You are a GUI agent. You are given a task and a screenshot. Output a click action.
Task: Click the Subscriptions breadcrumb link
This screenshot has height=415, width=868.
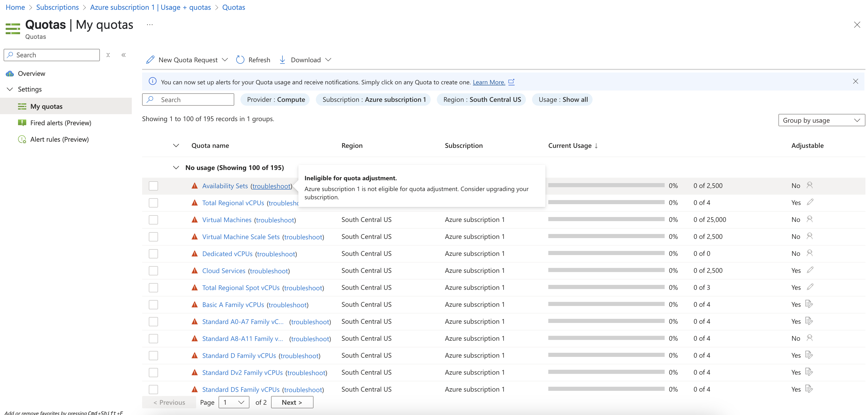coord(57,7)
